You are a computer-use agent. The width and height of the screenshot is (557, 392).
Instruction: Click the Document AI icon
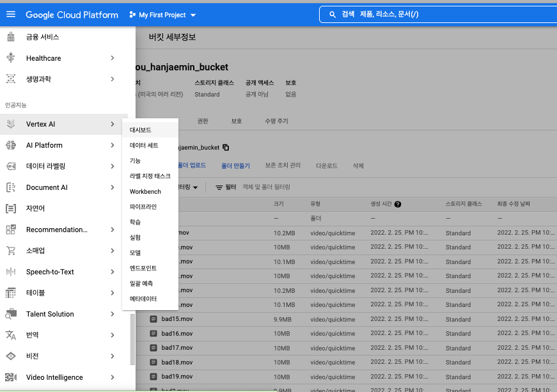pos(11,187)
